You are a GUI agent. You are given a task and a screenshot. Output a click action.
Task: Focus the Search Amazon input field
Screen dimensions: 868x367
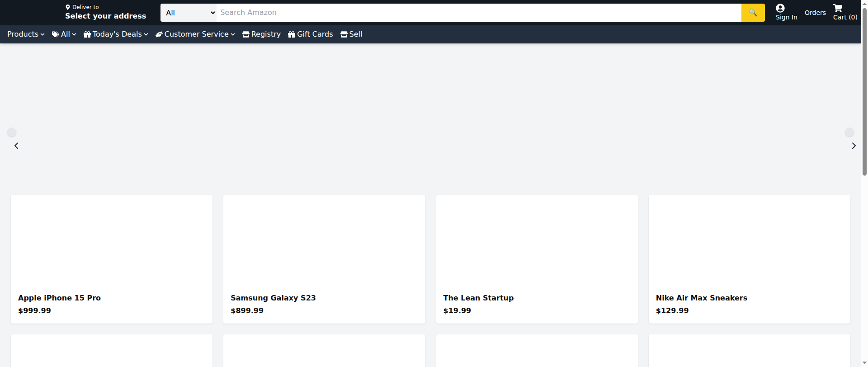coord(478,13)
